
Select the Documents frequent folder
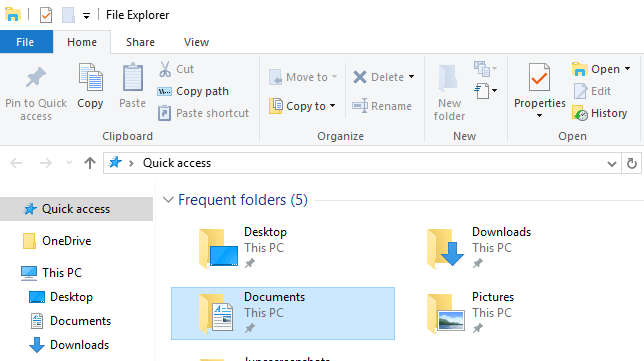pos(283,313)
